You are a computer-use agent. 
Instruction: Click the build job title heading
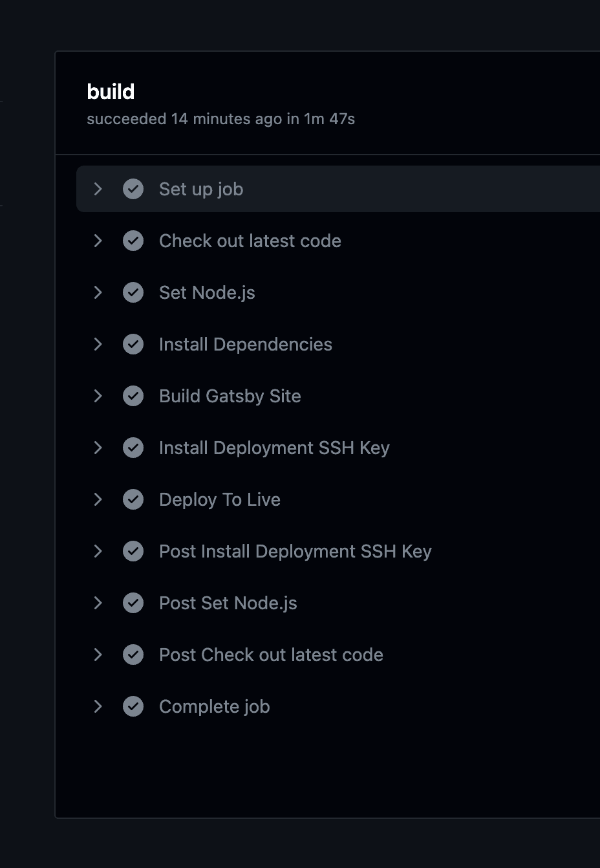[111, 92]
